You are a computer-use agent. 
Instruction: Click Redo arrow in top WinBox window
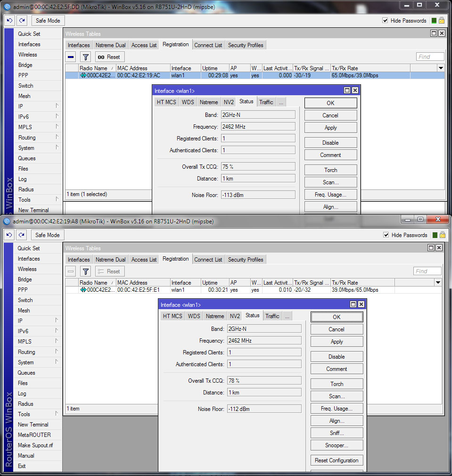[22, 21]
